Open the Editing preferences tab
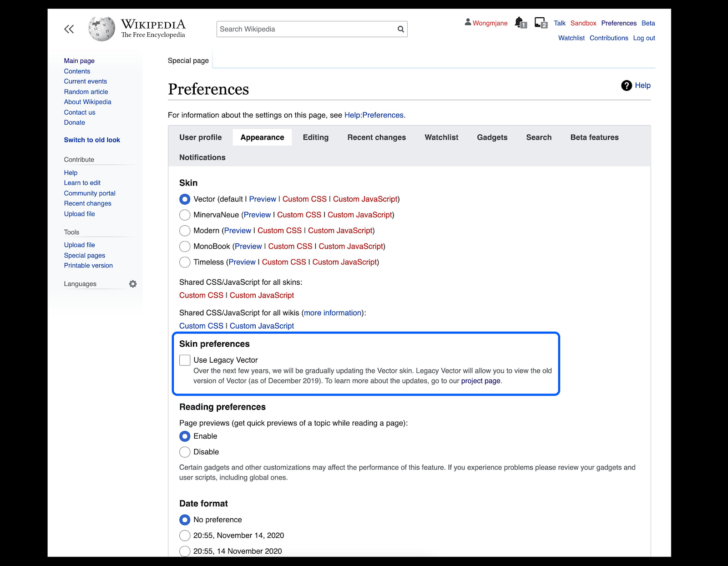728x566 pixels. [x=315, y=137]
